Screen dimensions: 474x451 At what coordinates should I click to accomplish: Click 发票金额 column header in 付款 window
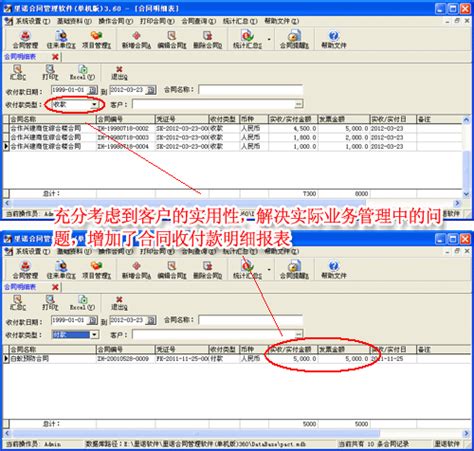click(344, 349)
